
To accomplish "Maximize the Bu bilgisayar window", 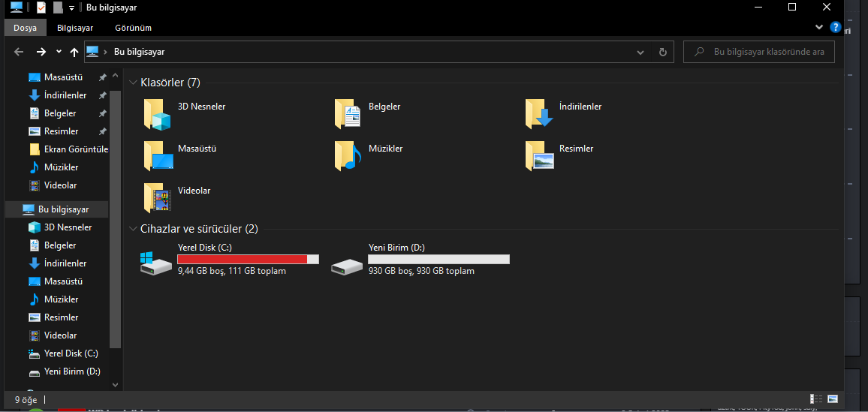I will click(792, 8).
